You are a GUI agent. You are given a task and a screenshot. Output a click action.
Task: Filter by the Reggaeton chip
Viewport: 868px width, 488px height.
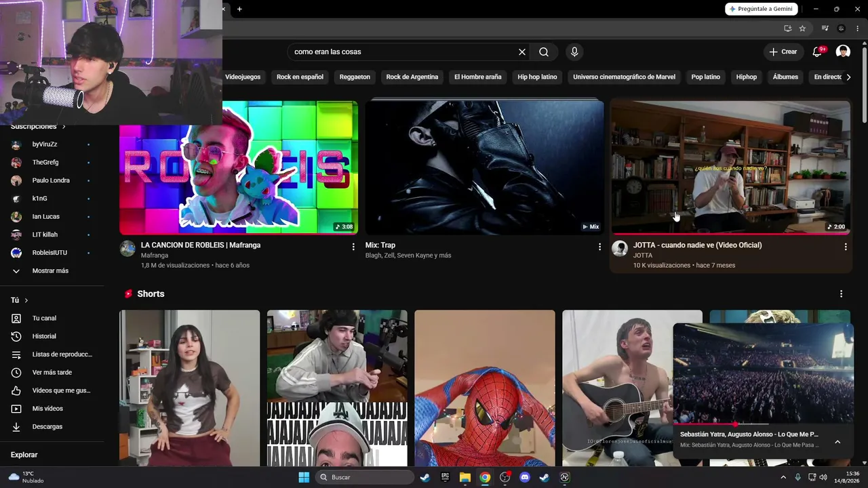click(355, 77)
